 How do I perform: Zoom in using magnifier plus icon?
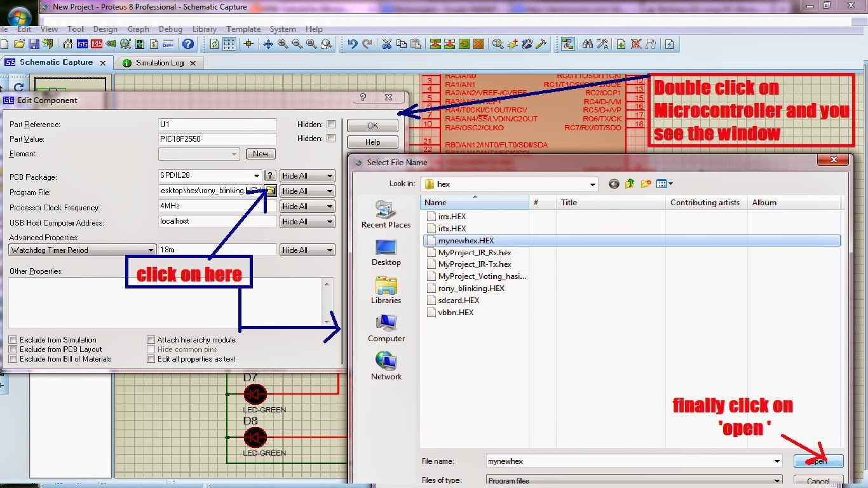point(283,44)
